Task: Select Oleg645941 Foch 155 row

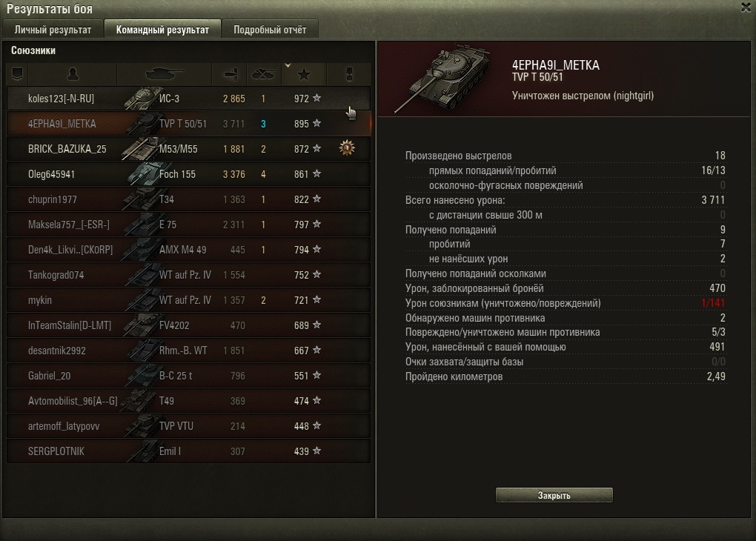Action: click(188, 174)
